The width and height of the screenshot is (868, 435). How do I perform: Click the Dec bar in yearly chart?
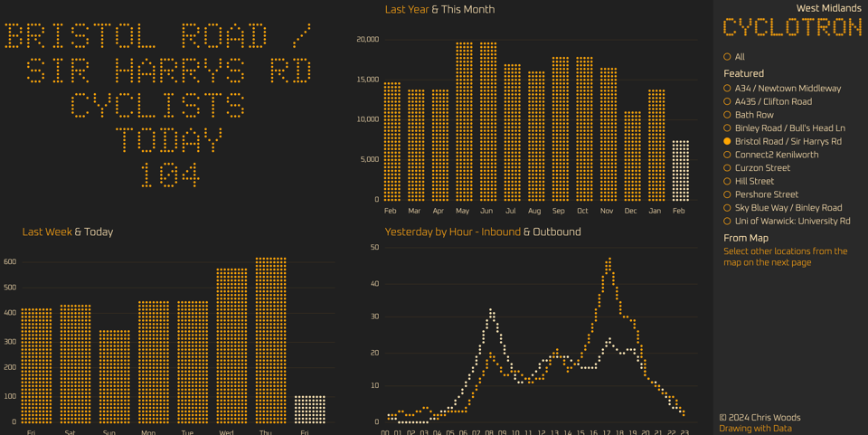(633, 156)
